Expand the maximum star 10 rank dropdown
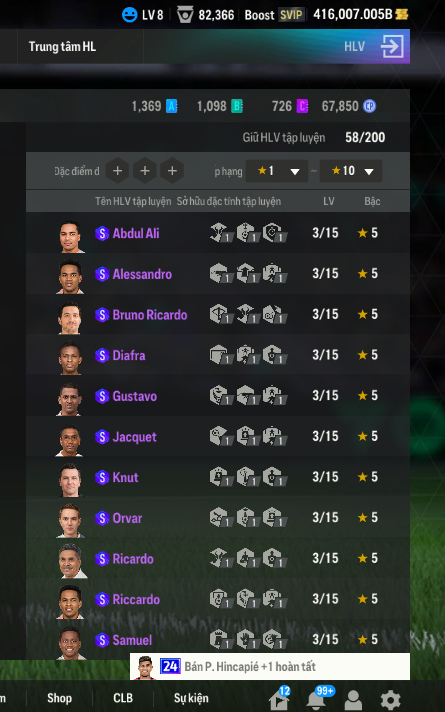The image size is (445, 712). 351,171
